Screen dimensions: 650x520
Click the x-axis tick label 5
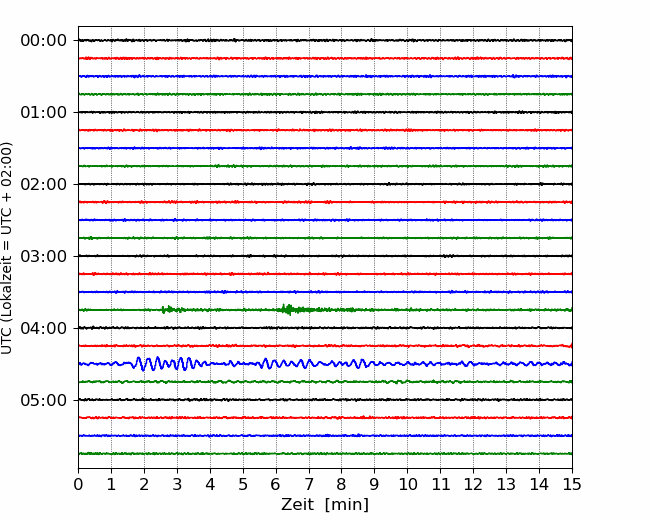click(243, 484)
